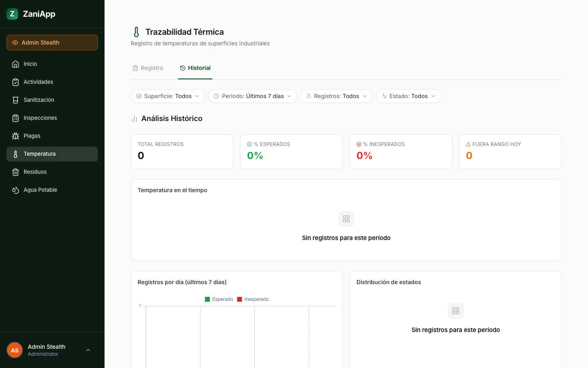This screenshot has height=368, width=588.
Task: Click the Fuera Rango Hoy 0 value
Action: (469, 156)
